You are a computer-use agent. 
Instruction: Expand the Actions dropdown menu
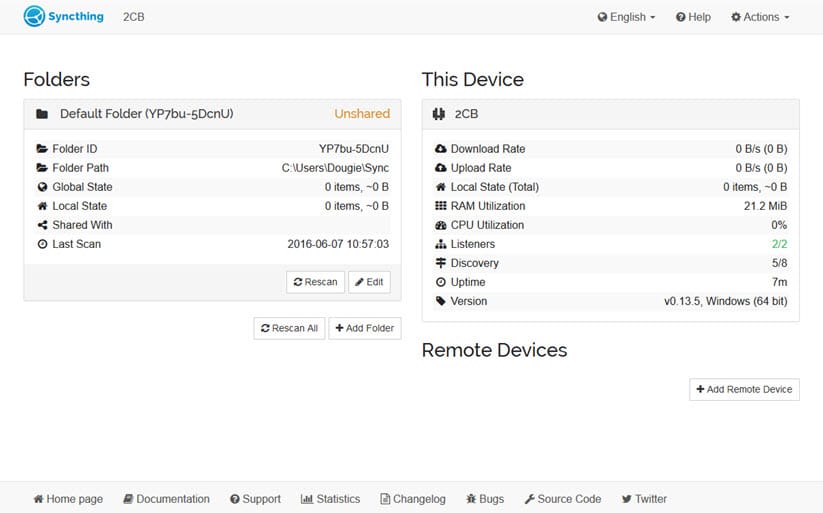click(760, 17)
